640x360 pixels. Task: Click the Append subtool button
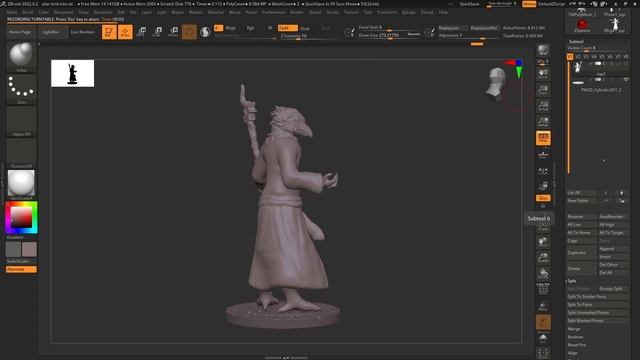pyautogui.click(x=613, y=249)
